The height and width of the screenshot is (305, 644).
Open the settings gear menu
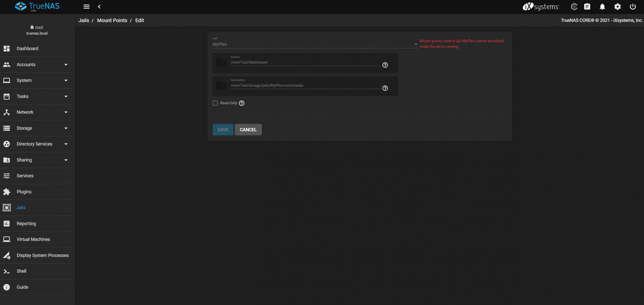(x=618, y=7)
